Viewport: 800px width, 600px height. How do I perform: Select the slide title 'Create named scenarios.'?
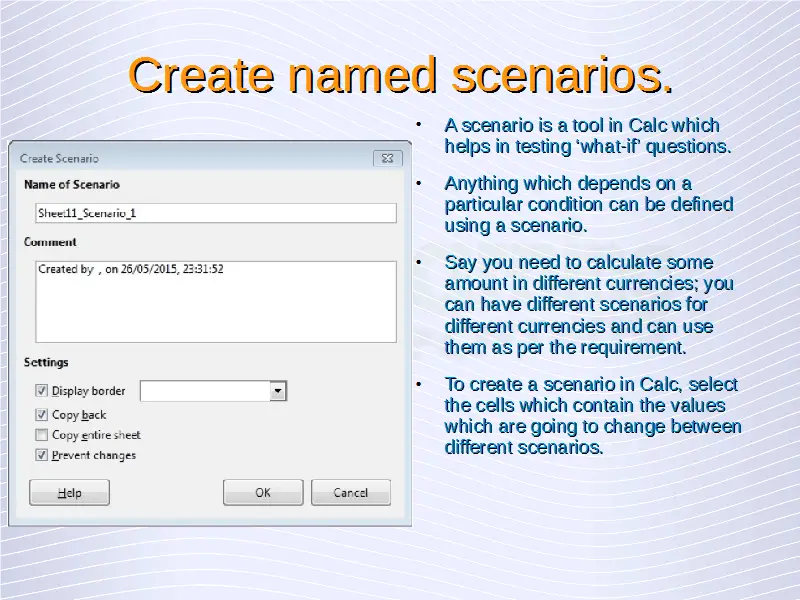tap(400, 76)
